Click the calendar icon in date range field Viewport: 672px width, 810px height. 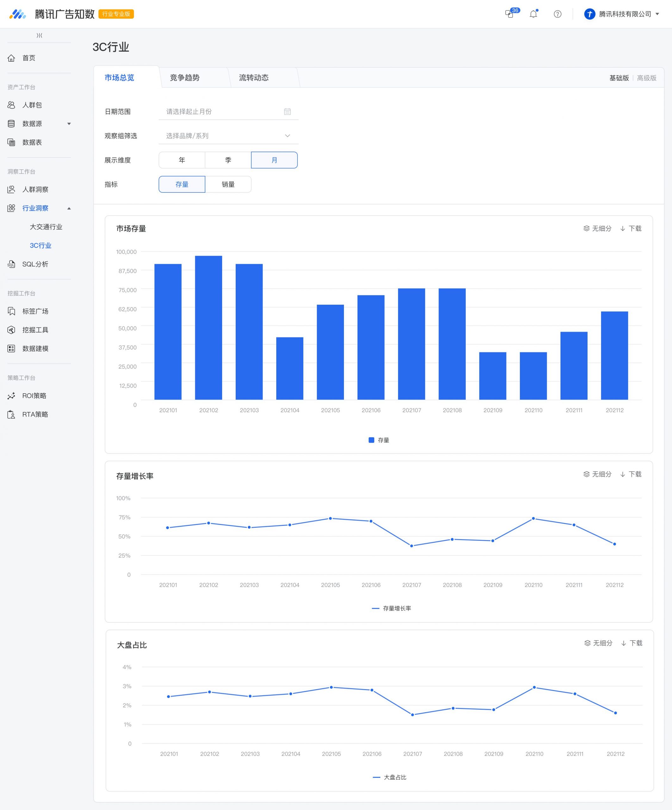coord(287,111)
